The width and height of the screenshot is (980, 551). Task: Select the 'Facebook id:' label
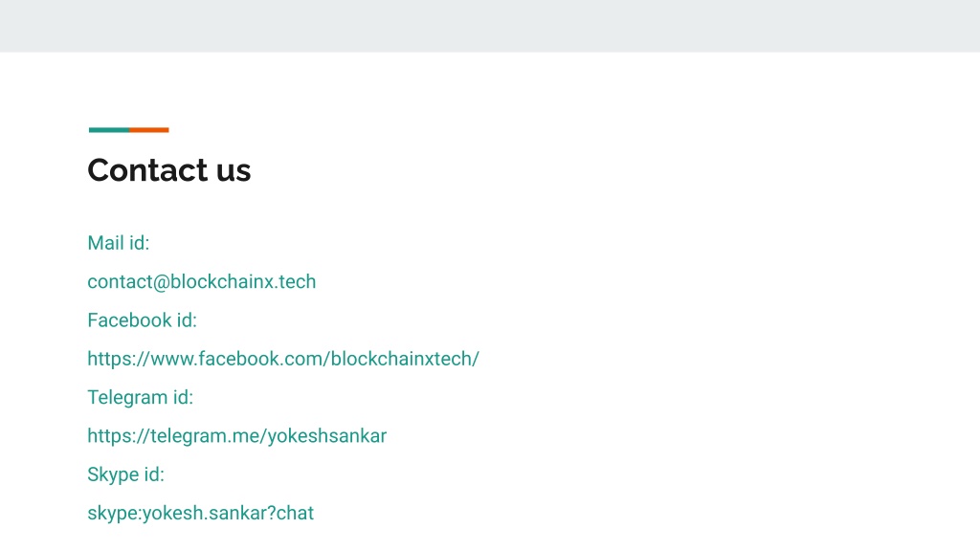142,320
